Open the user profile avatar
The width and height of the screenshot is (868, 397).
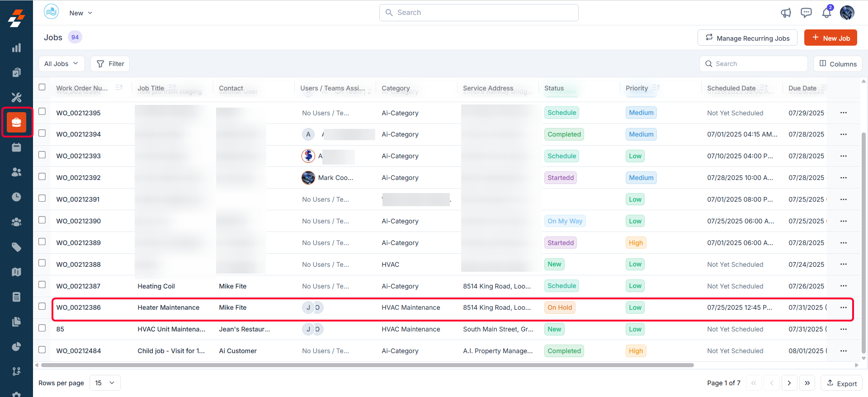click(847, 13)
